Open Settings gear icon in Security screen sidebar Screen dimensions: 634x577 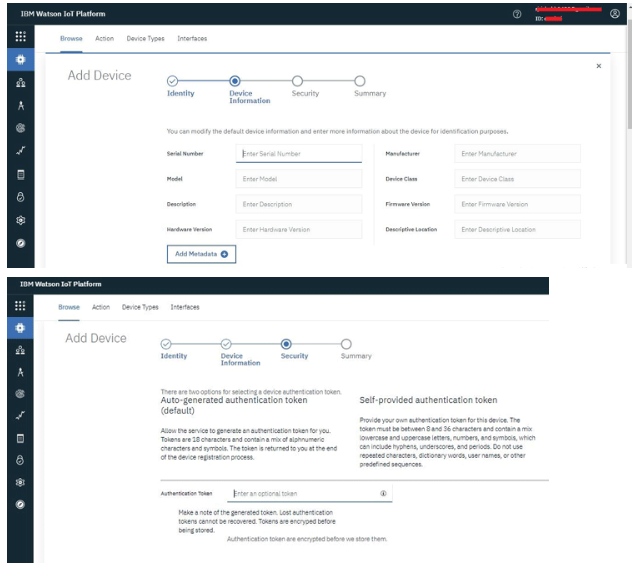[x=20, y=482]
